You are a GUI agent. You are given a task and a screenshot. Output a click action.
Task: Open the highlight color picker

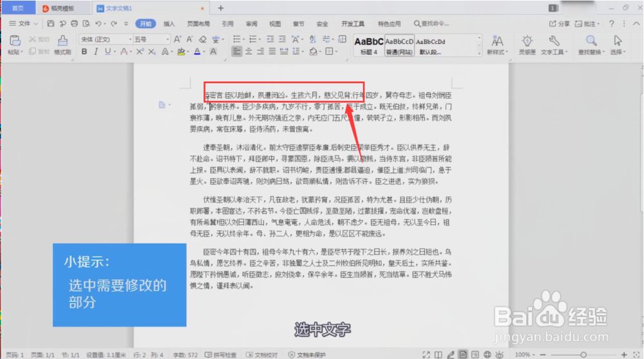click(187, 52)
